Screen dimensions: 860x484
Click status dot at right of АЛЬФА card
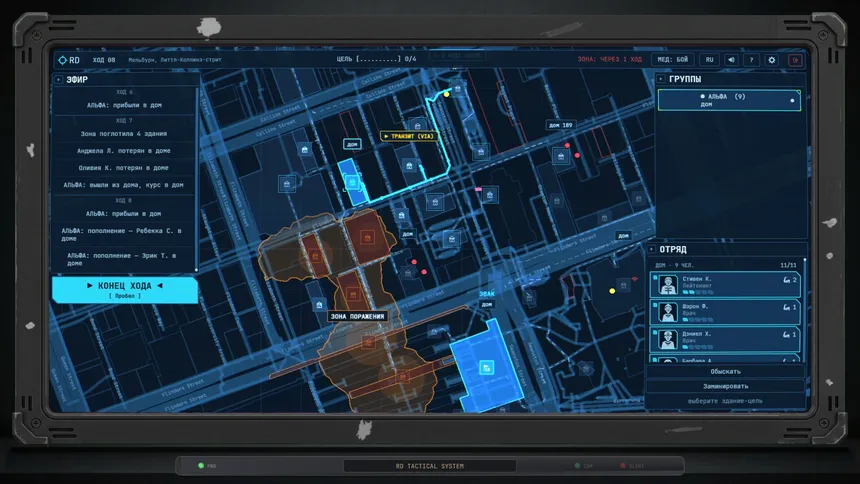click(792, 100)
